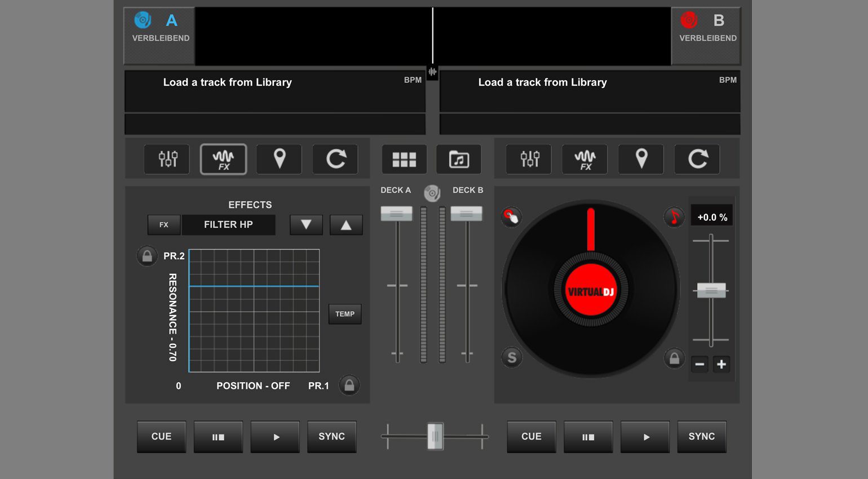Open Deck B loop panel
This screenshot has width=868, height=479.
coord(697,159)
